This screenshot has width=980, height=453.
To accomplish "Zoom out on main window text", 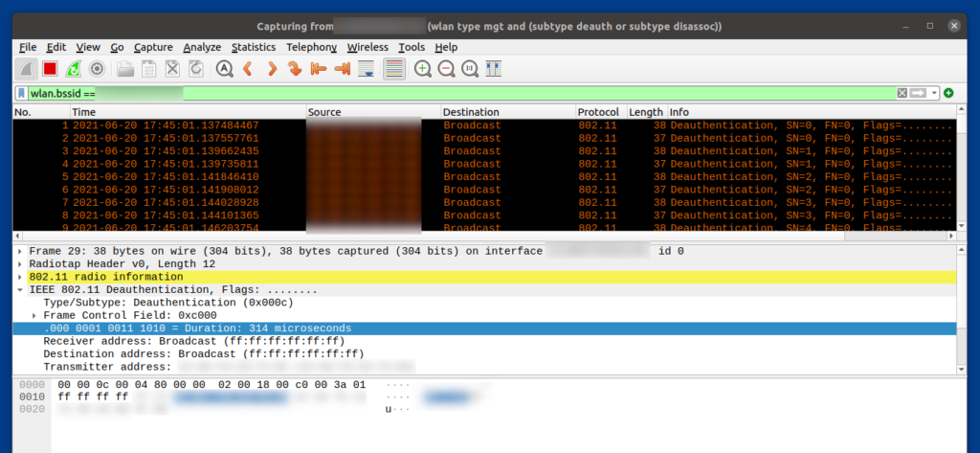I will (x=446, y=69).
